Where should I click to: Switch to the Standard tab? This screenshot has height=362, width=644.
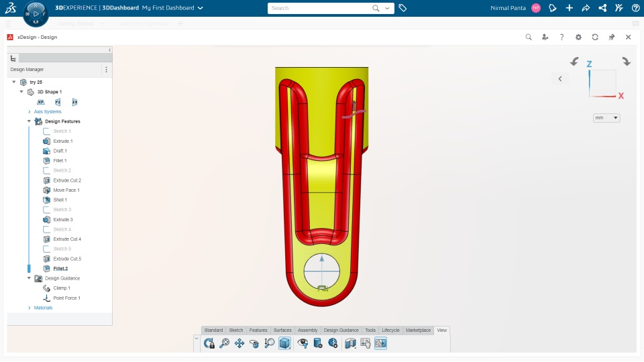pos(213,330)
